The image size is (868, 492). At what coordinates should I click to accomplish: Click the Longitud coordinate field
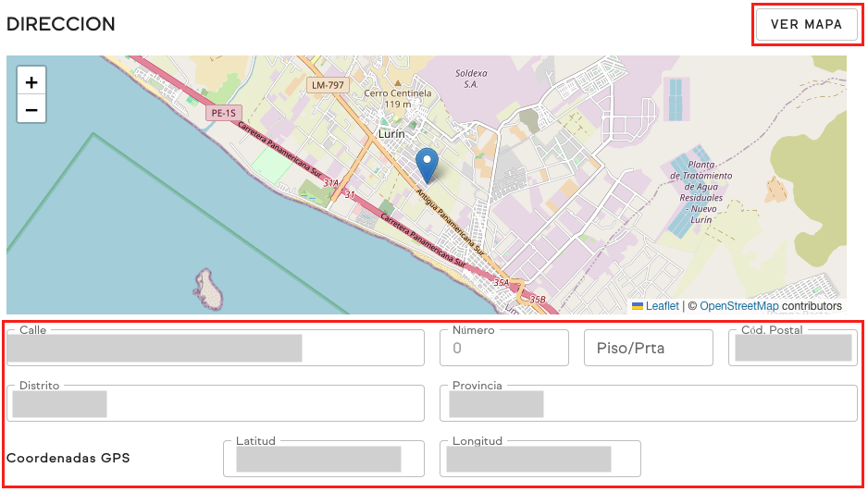pyautogui.click(x=539, y=459)
